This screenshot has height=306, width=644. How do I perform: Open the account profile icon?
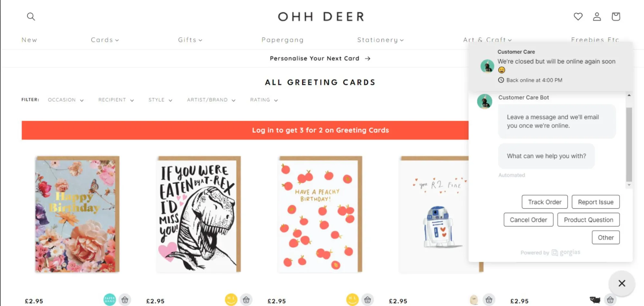(x=597, y=16)
